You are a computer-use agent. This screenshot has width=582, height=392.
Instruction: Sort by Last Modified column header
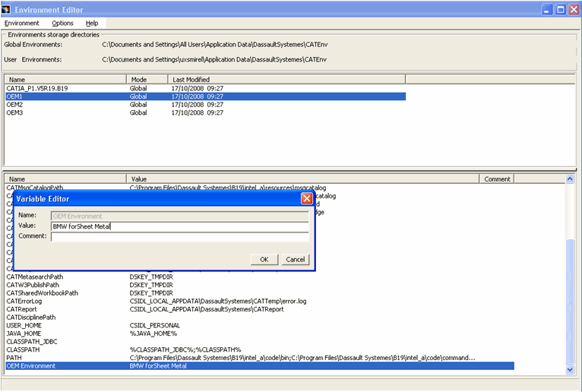191,79
